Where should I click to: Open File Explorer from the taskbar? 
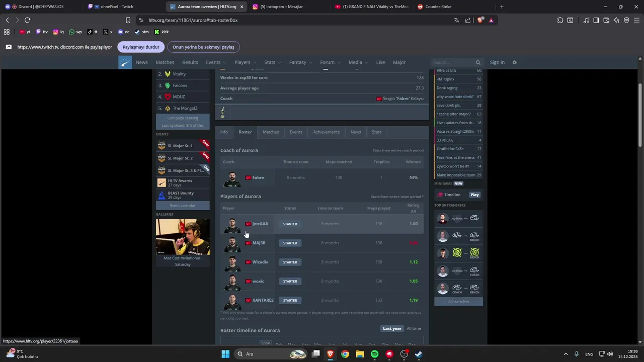[x=360, y=354]
